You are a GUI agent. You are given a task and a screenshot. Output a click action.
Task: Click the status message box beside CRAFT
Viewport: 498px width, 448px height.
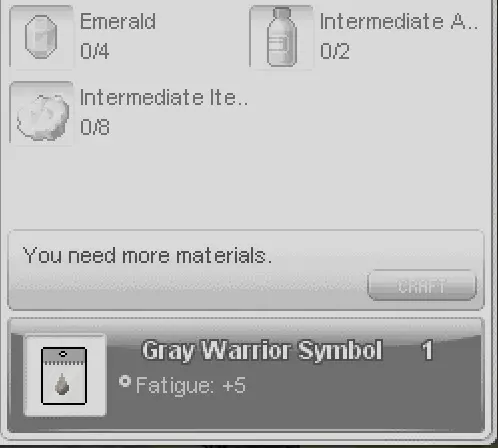pyautogui.click(x=246, y=270)
